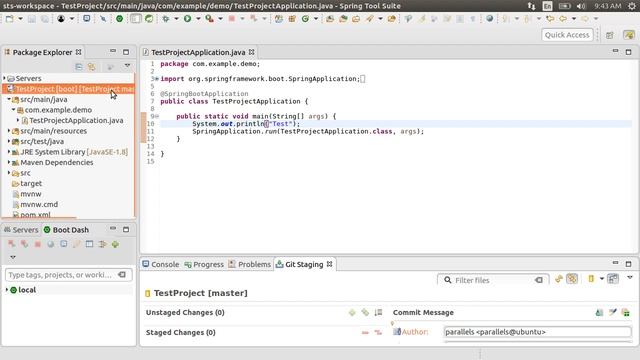This screenshot has height=360, width=640.
Task: Click the Spring leaf toolbar icon
Action: coord(149,19)
